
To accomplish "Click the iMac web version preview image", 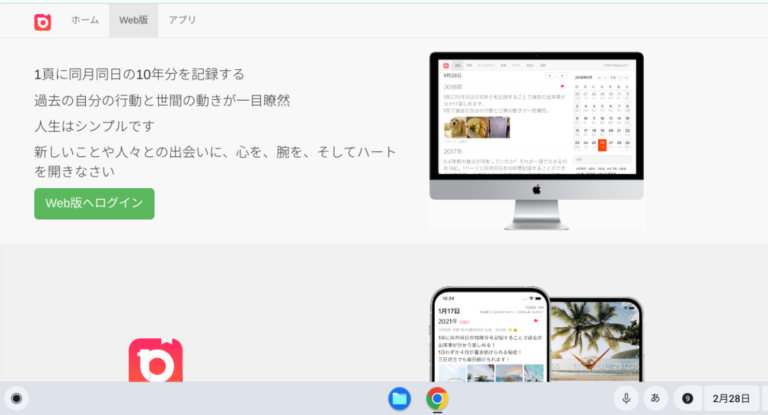I will pyautogui.click(x=536, y=140).
